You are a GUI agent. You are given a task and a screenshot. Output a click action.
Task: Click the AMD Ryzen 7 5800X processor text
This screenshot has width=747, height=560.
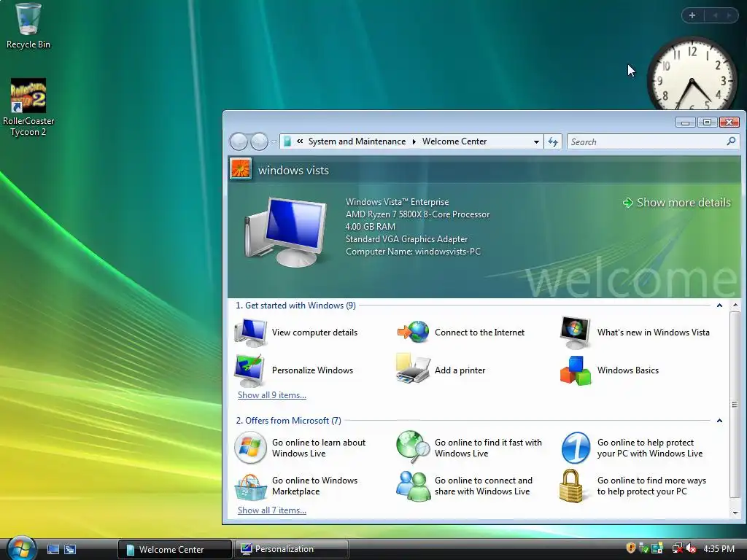(x=417, y=214)
